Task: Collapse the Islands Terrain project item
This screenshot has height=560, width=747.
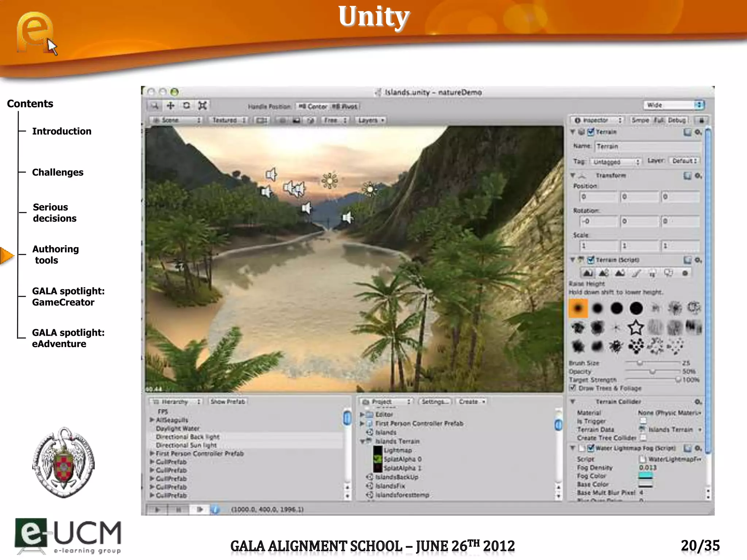Action: pyautogui.click(x=363, y=441)
